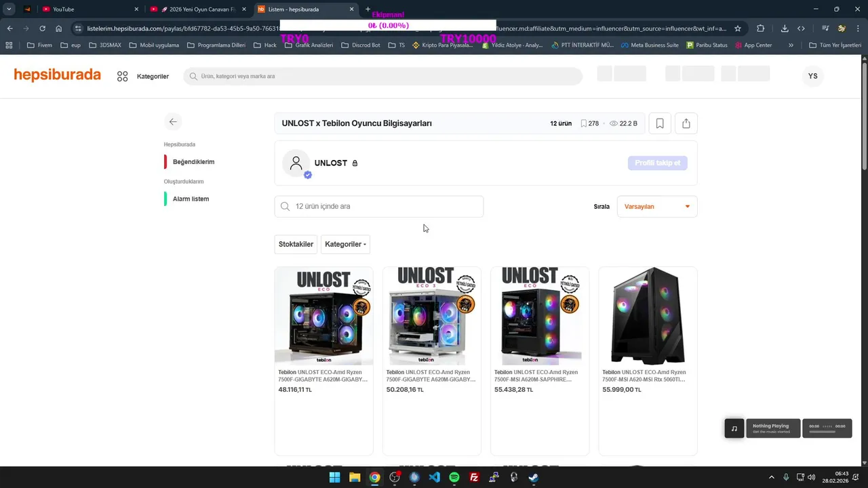Click the magnifier icon in the list search box

click(285, 207)
